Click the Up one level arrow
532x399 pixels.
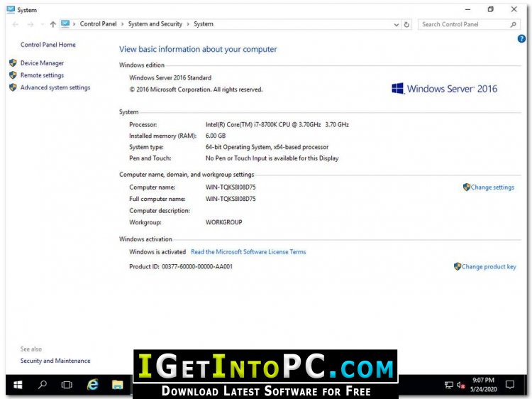[52, 24]
